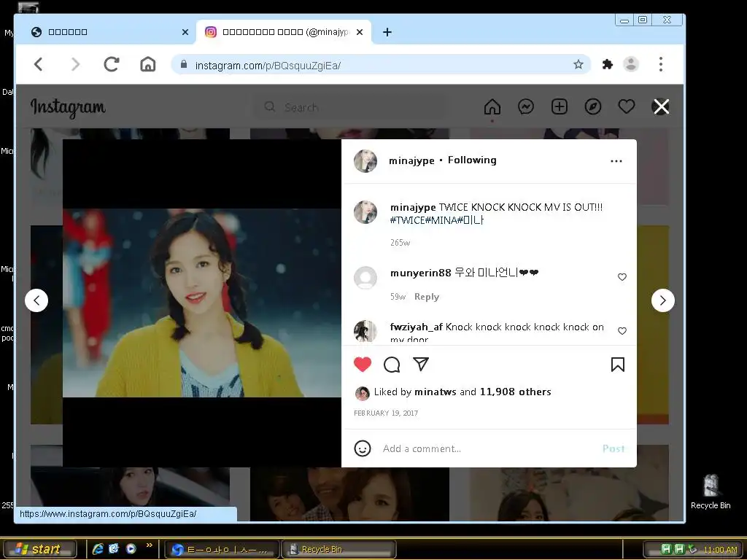
Task: Open the browser three-dot menu
Action: click(x=660, y=64)
